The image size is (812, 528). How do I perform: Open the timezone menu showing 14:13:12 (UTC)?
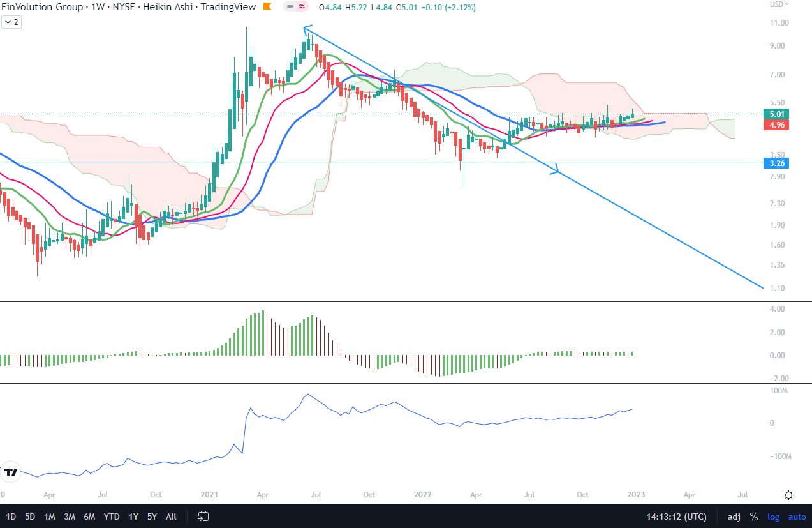click(x=676, y=517)
